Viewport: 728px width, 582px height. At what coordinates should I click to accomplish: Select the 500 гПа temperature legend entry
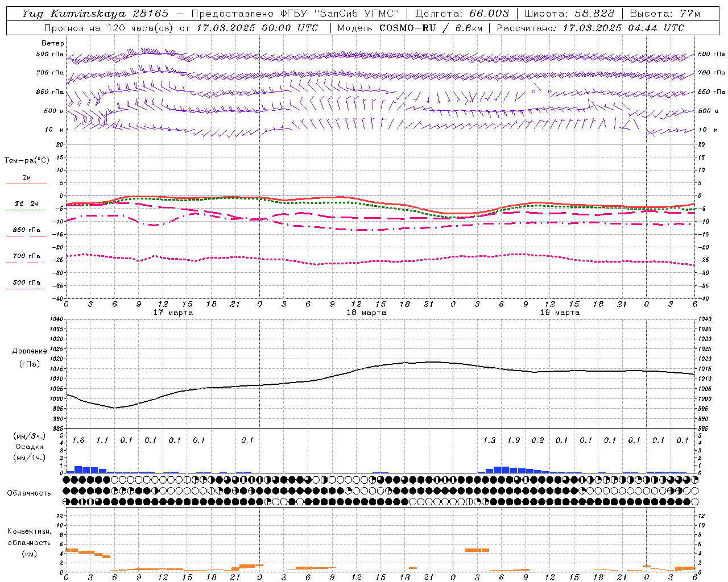pyautogui.click(x=26, y=282)
